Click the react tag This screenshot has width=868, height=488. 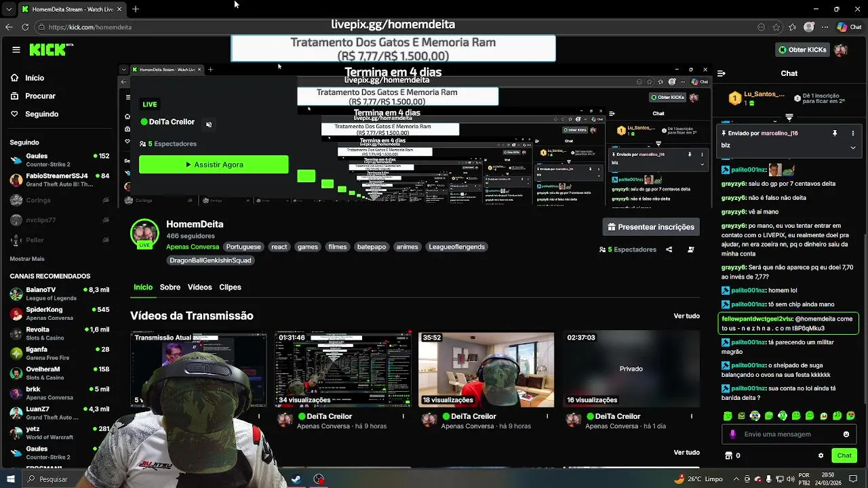[x=279, y=247]
